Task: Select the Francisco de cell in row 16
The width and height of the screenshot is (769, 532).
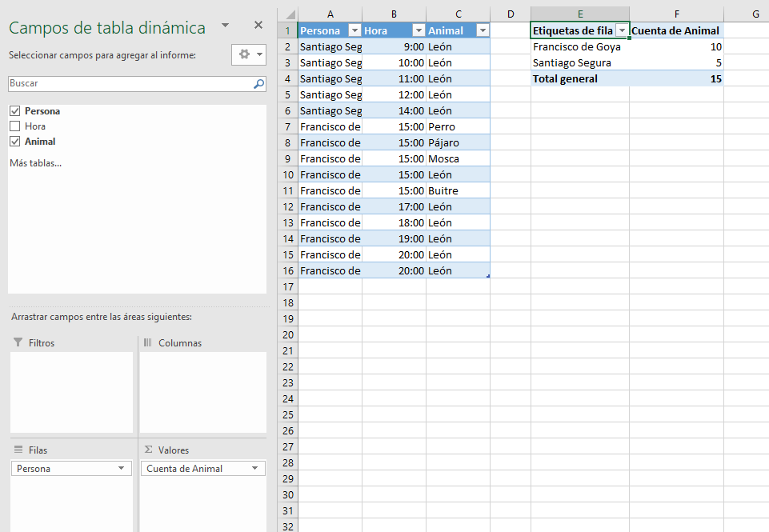Action: pos(330,270)
